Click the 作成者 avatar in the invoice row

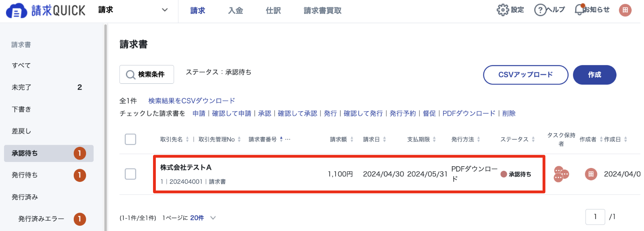point(591,174)
